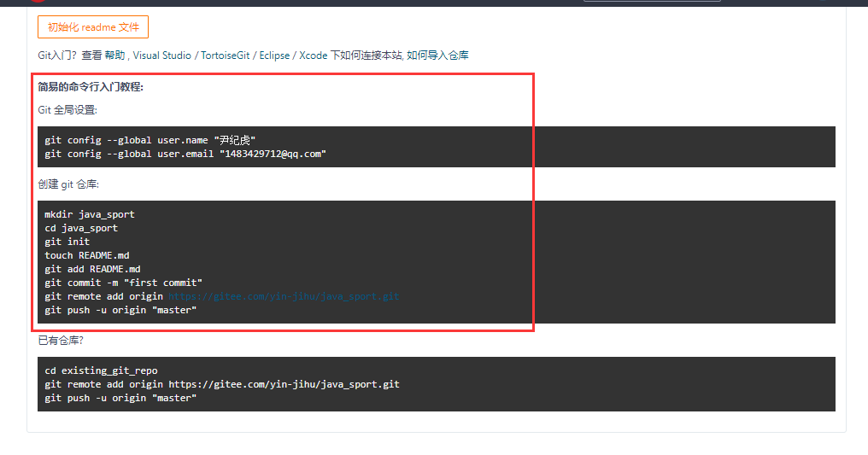868x455 pixels.
Task: Click the git config user.email line
Action: pyautogui.click(x=185, y=154)
